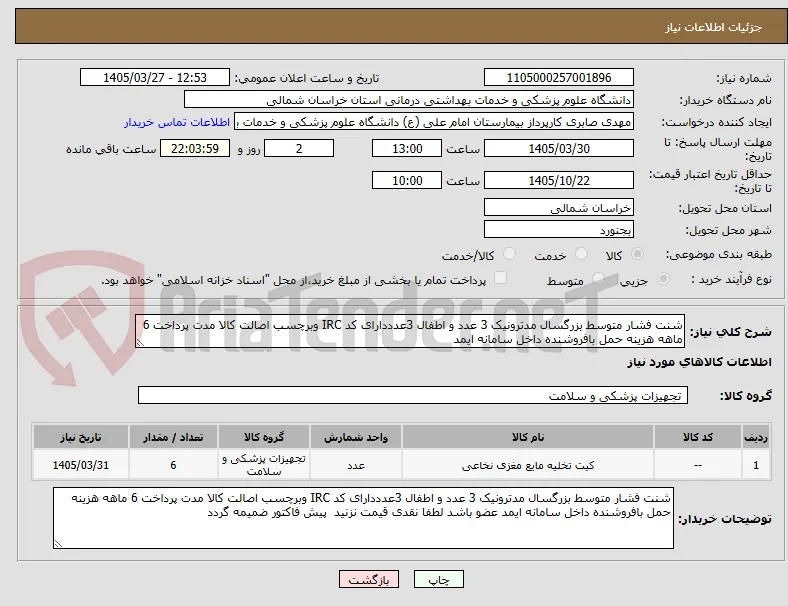Click delivery province field خراسان شمالی
788x606 pixels.
tap(559, 208)
